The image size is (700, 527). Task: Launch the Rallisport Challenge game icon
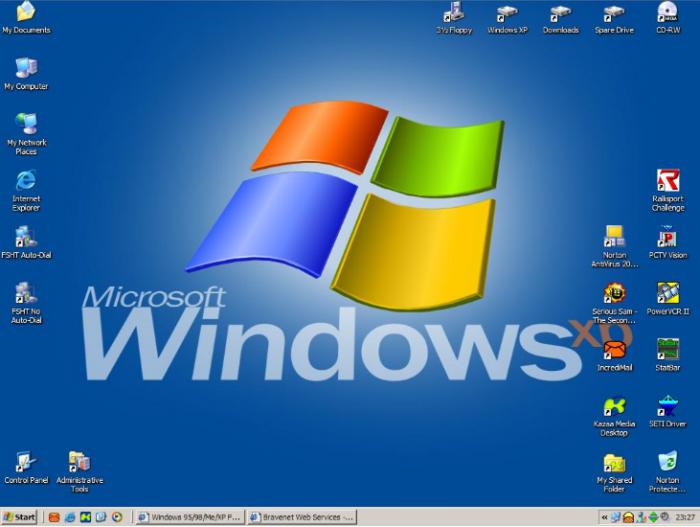click(x=668, y=190)
